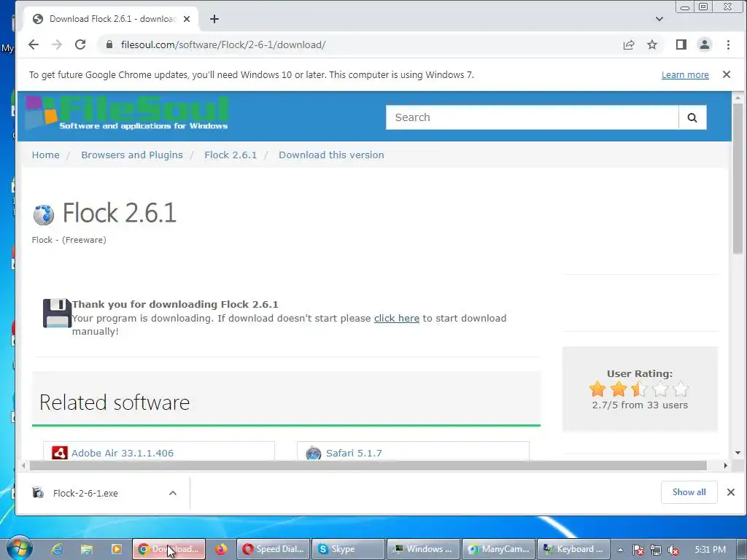
Task: Rate with the first star
Action: pos(597,389)
